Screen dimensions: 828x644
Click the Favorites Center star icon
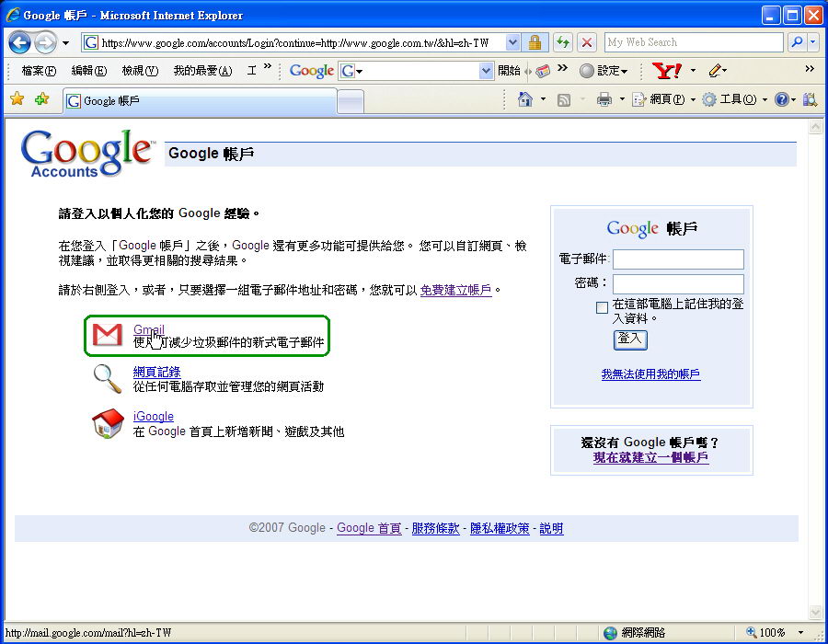coord(17,98)
